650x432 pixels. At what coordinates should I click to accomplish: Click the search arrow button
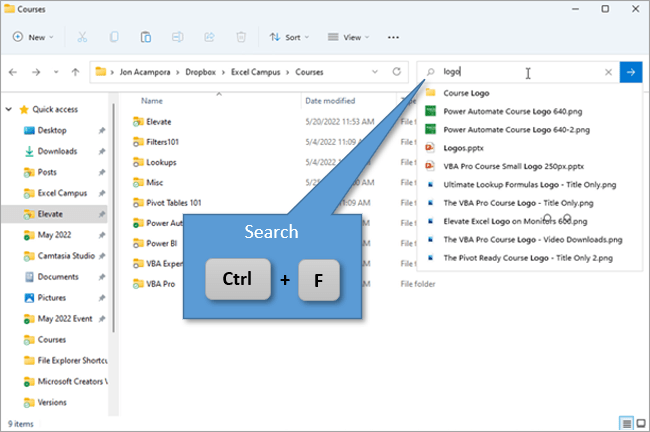tap(630, 72)
